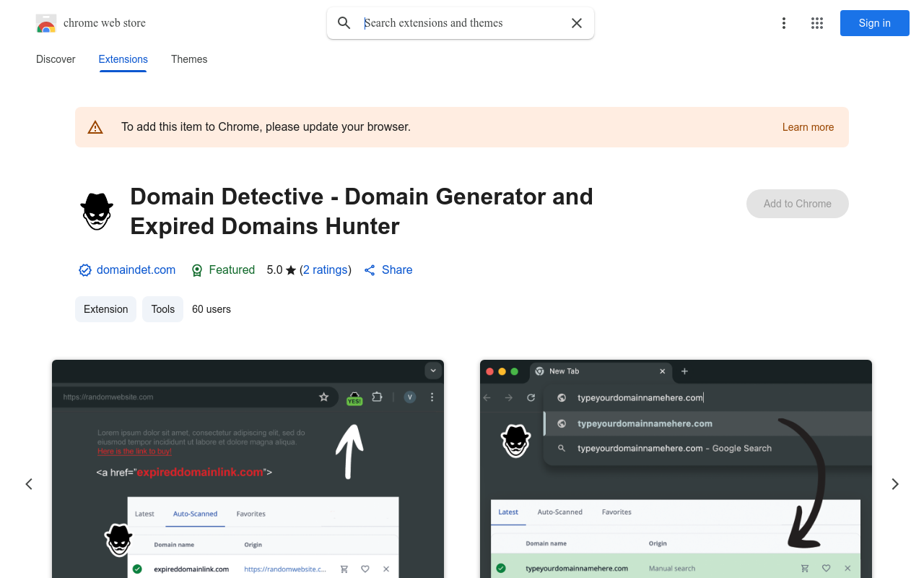Image resolution: width=924 pixels, height=578 pixels.
Task: Open the Learn more link
Action: (808, 127)
